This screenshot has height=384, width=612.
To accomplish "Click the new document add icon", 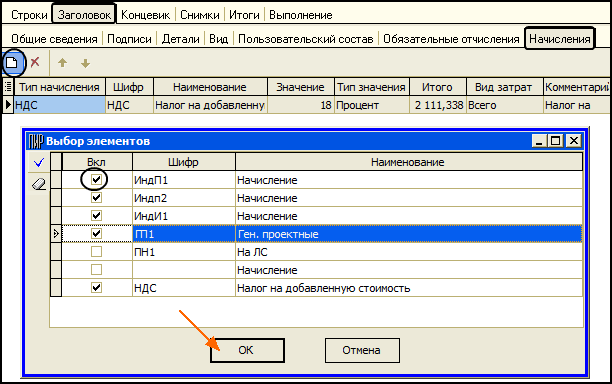I will pos(12,62).
